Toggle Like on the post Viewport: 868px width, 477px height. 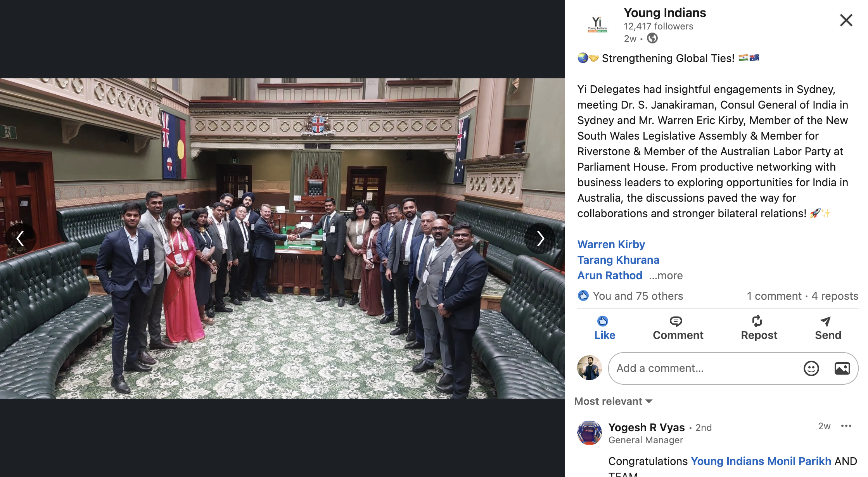[604, 328]
